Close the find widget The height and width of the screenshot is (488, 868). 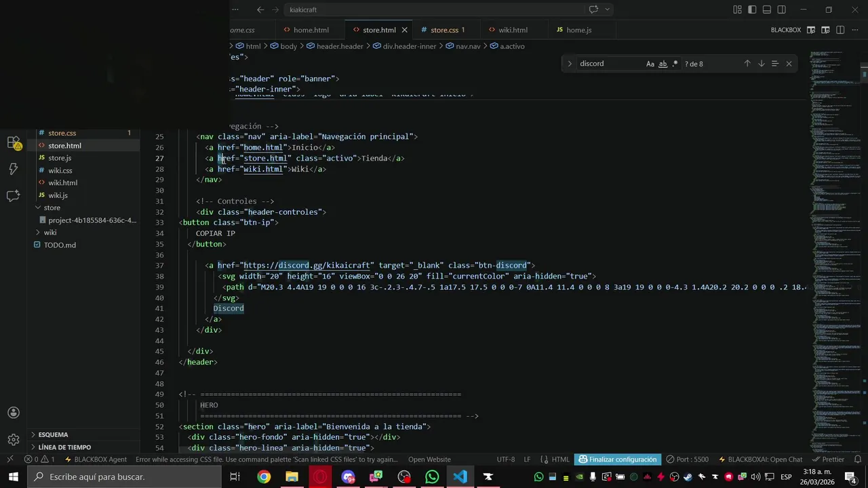point(789,64)
